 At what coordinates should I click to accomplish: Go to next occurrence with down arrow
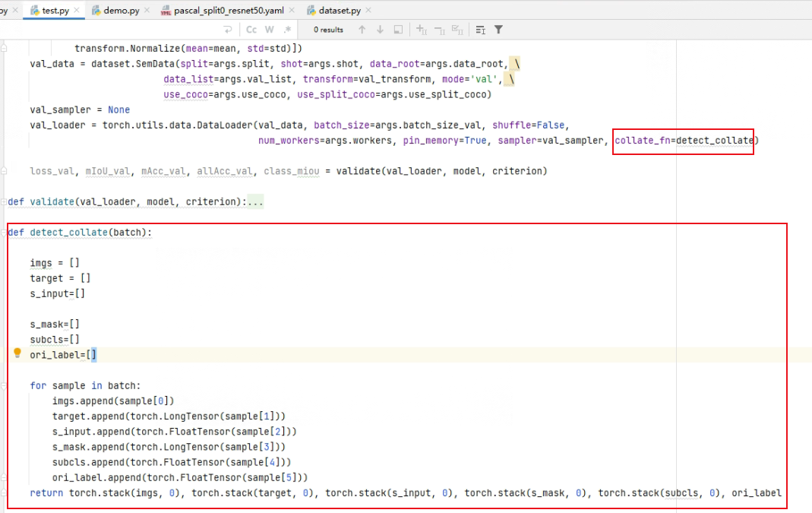click(380, 30)
